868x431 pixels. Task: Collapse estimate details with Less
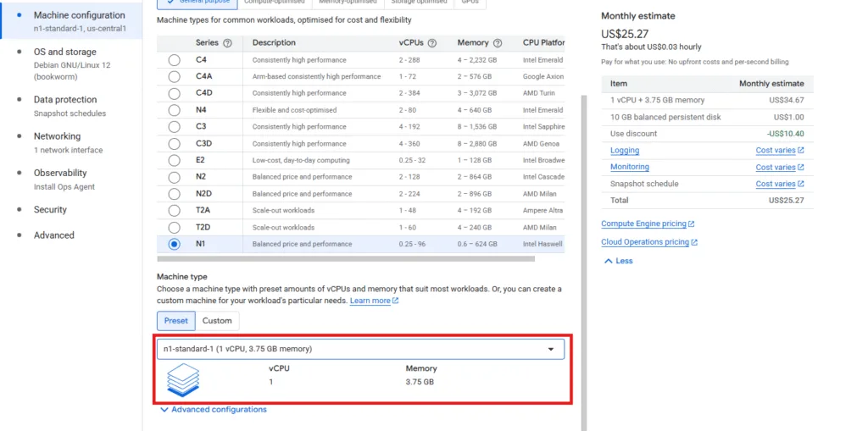pos(618,261)
